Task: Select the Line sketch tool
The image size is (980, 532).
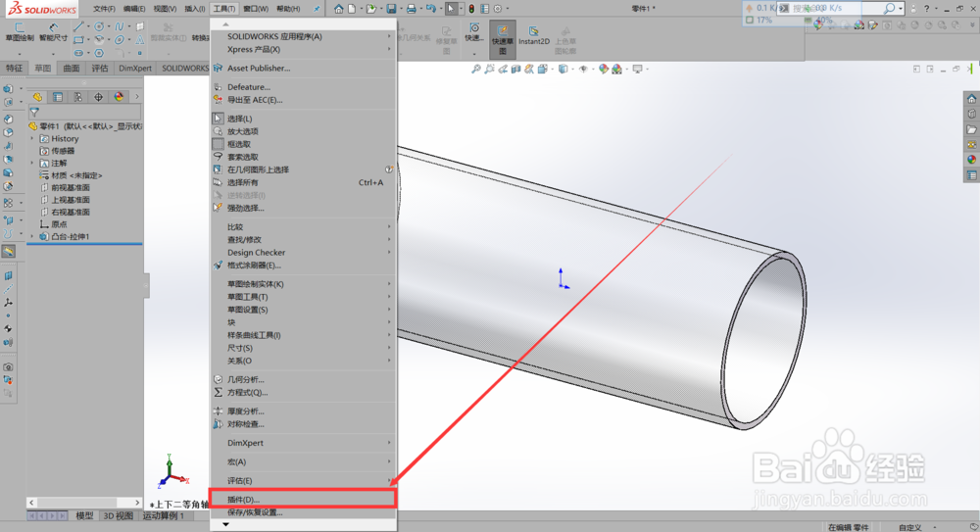Action: click(78, 26)
